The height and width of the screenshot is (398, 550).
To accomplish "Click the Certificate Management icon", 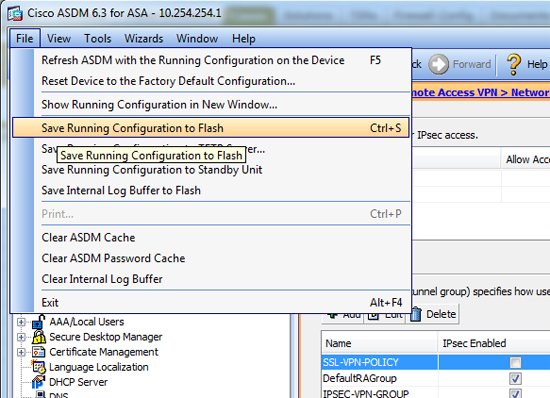I will tap(39, 352).
